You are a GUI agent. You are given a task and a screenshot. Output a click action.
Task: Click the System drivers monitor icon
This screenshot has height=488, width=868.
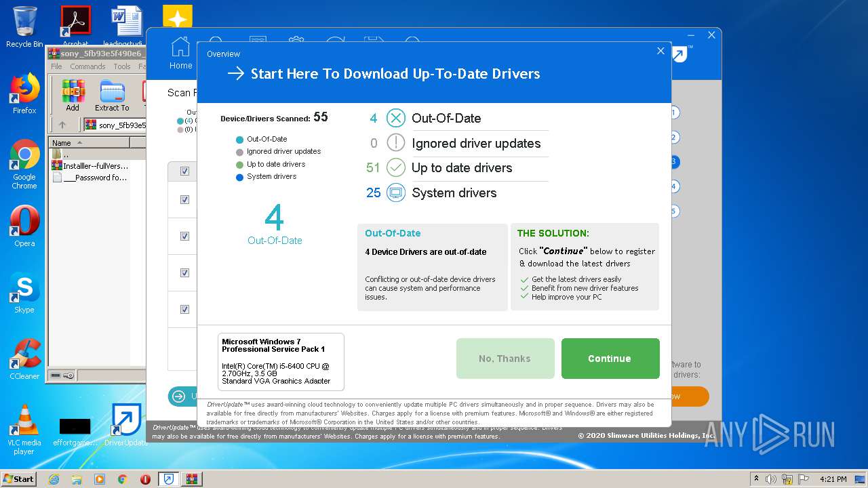(396, 192)
